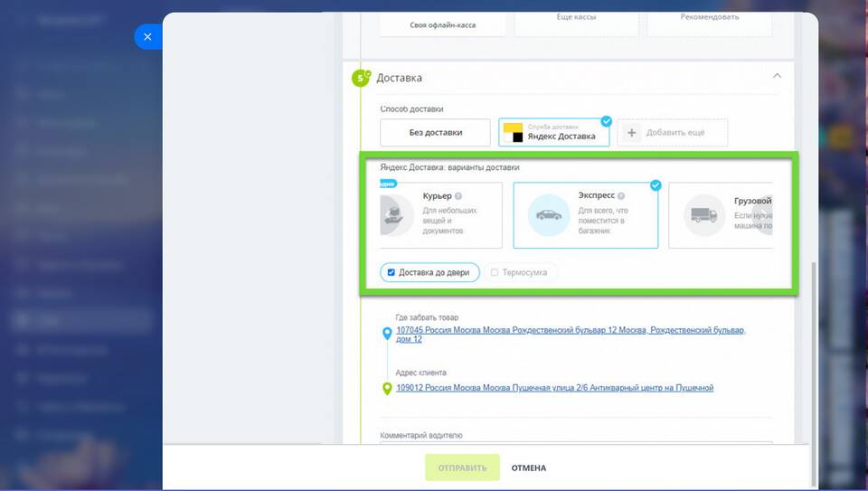Click the help icon next to Курьер
This screenshot has height=491, width=868.
pyautogui.click(x=458, y=196)
